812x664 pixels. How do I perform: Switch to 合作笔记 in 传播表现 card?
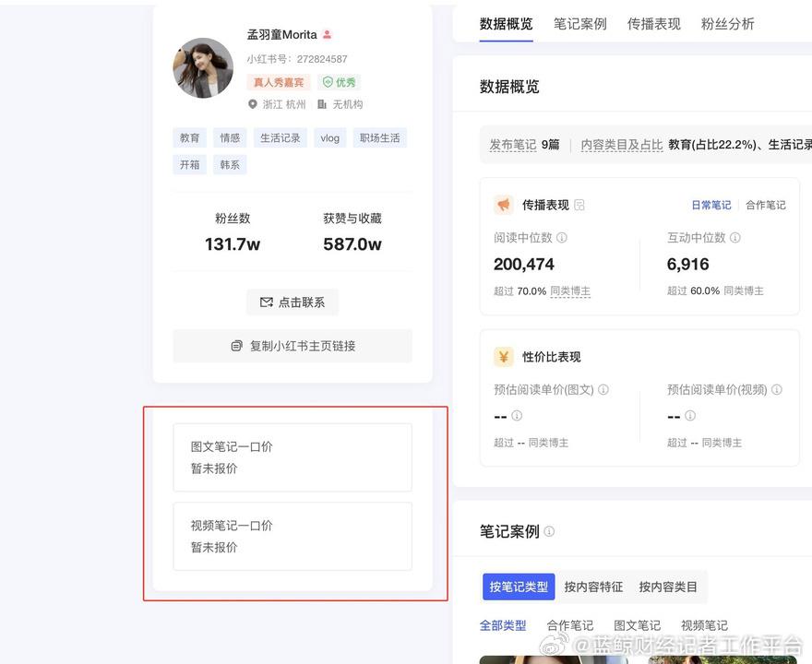click(x=766, y=205)
